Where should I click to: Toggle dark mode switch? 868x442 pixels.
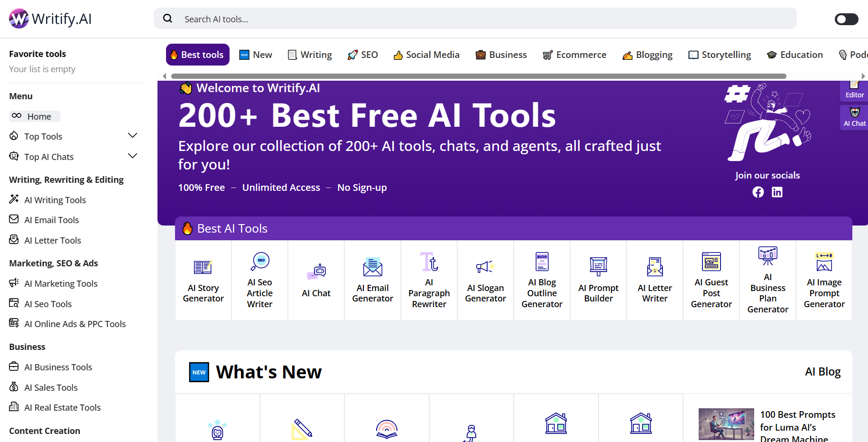(846, 19)
